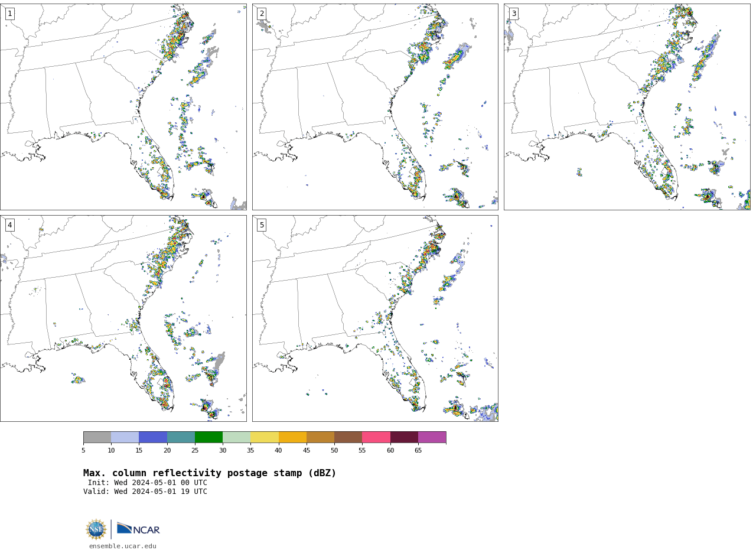Click the panel number 5 label
This screenshot has height=553, width=756.
tap(262, 225)
